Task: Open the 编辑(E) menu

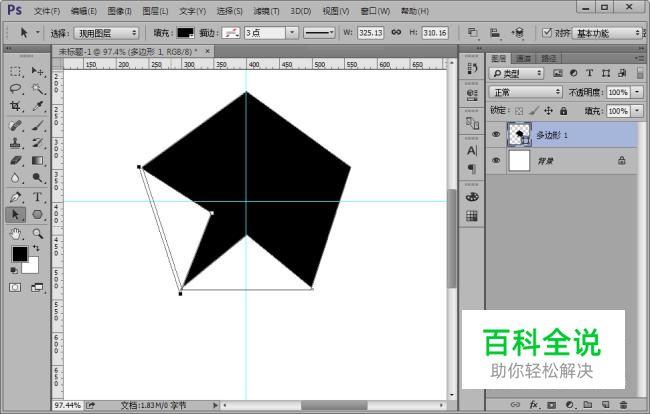Action: coord(84,11)
